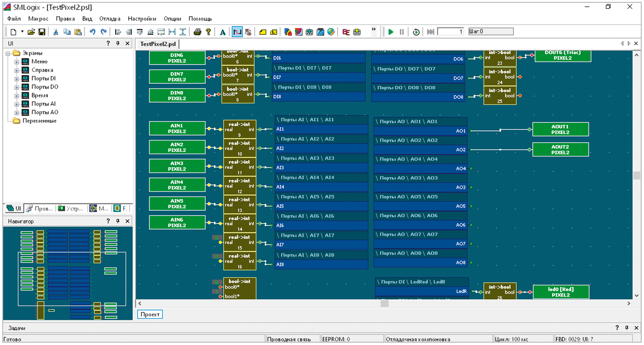644x345 pixels.
Task: Click the horizontal scrollbar thumb
Action: (x=384, y=303)
